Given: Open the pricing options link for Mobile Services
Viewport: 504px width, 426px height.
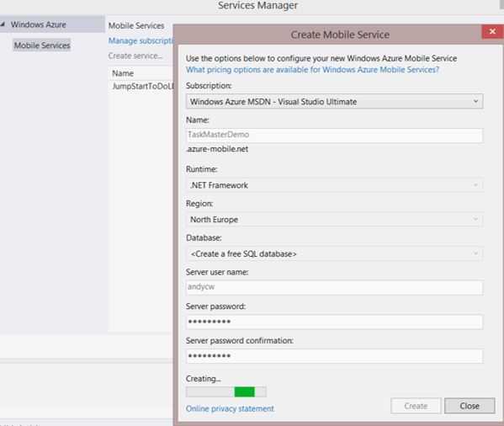Looking at the screenshot, I should (312, 70).
